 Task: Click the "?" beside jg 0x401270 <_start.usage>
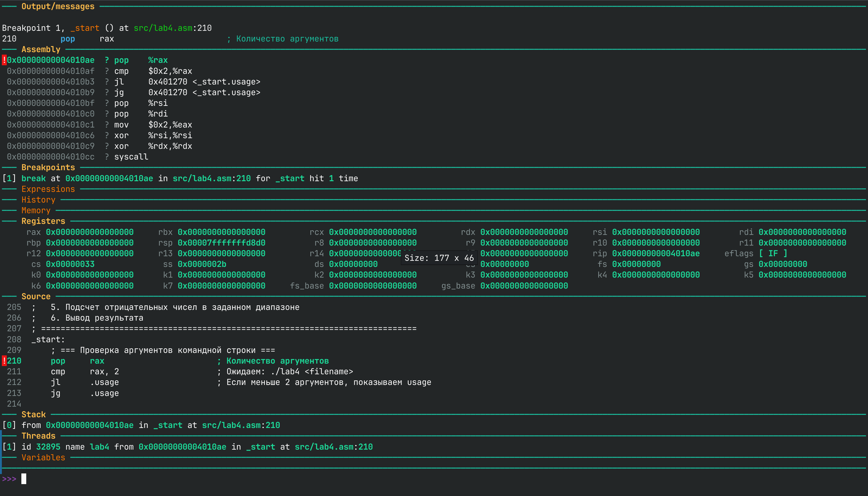click(x=106, y=92)
